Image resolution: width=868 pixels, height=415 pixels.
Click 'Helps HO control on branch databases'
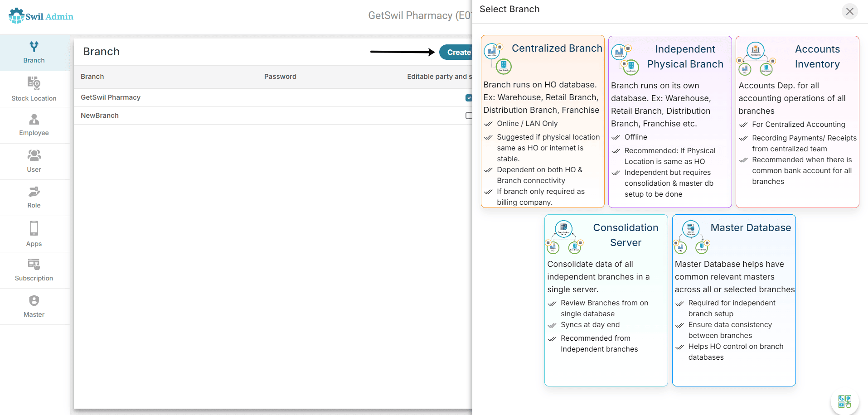pyautogui.click(x=736, y=352)
